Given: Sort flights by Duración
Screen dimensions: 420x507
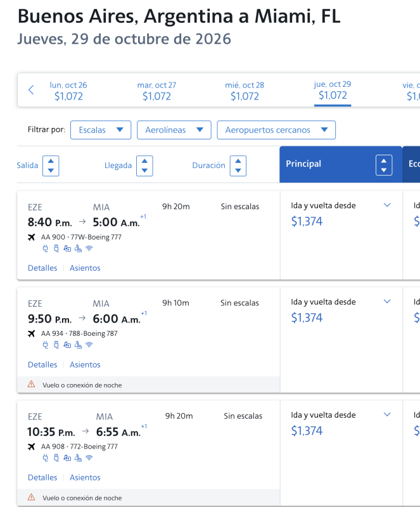Looking at the screenshot, I should click(x=238, y=165).
